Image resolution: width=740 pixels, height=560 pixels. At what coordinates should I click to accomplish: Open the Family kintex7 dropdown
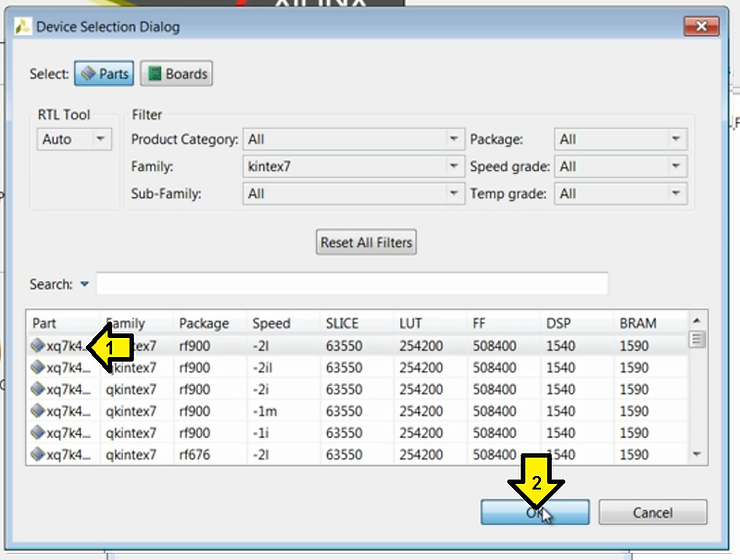pyautogui.click(x=353, y=166)
